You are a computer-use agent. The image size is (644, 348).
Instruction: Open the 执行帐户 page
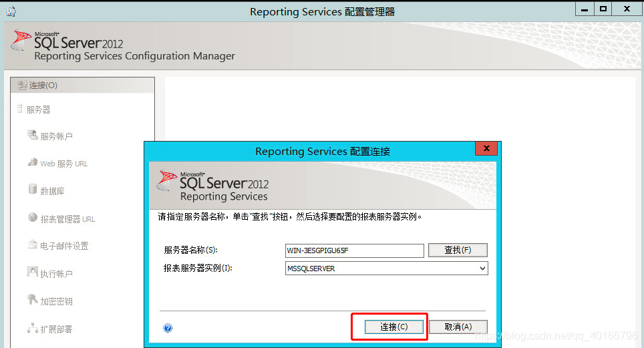click(x=56, y=274)
